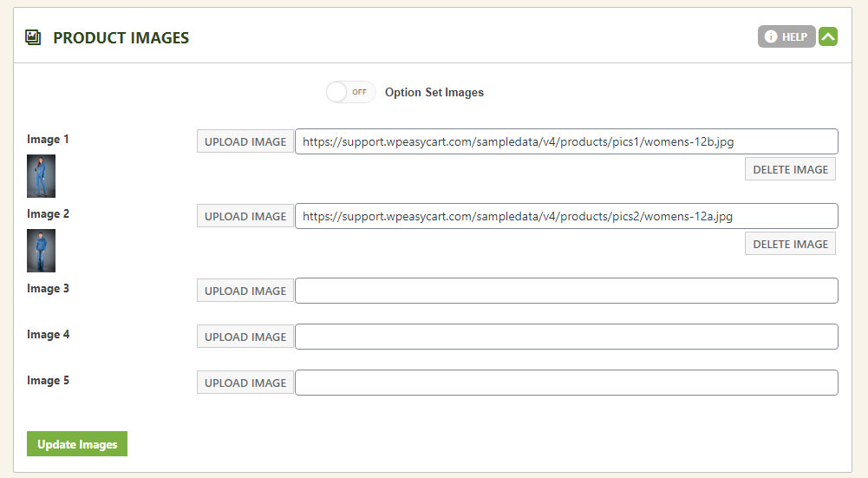
Task: Focus the empty Image 4 URL field
Action: (x=566, y=337)
